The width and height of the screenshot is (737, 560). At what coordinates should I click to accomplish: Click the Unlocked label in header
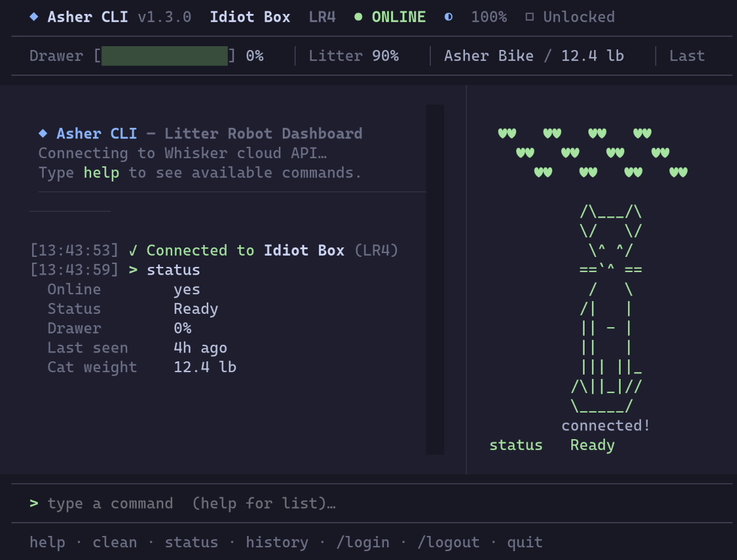pos(579,17)
